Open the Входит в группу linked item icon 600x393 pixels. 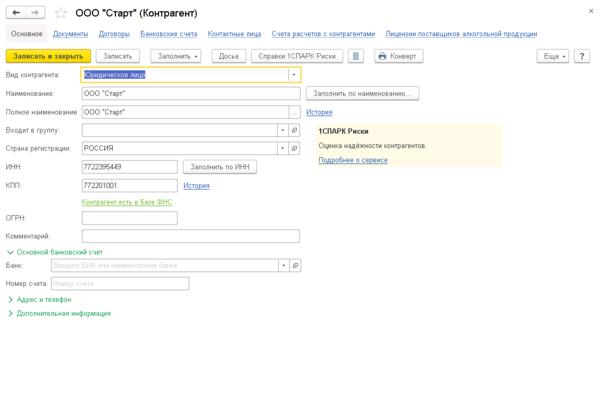click(294, 130)
